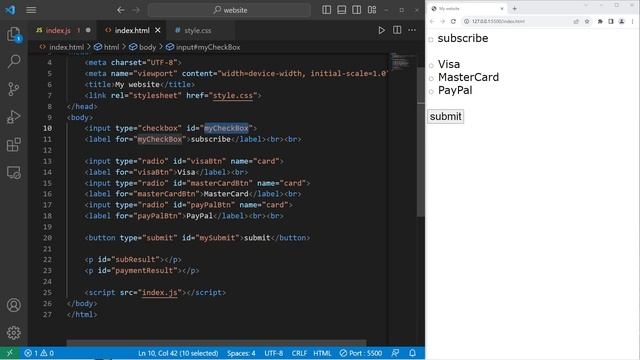Click the submit button in the webpage
Image resolution: width=640 pixels, height=360 pixels.
point(445,116)
